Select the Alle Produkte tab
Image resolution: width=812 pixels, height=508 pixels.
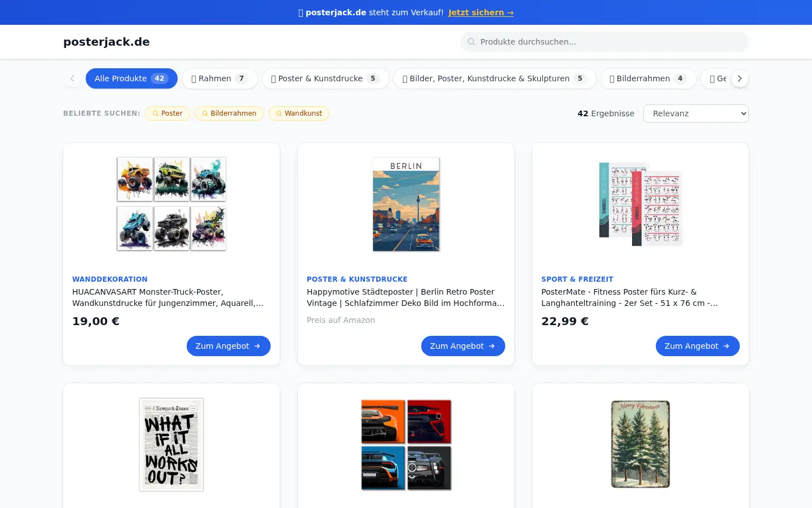[131, 78]
